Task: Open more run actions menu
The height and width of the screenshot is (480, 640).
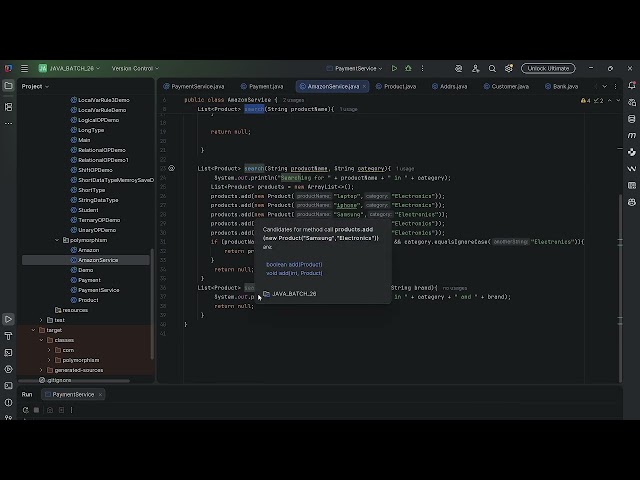Action: pyautogui.click(x=422, y=69)
